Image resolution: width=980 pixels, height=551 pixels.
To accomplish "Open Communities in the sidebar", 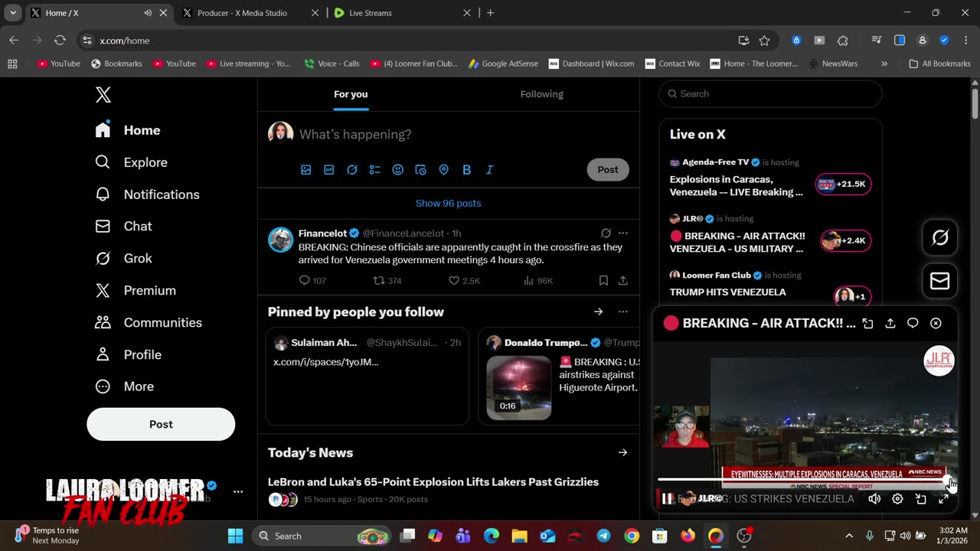I will pyautogui.click(x=149, y=323).
